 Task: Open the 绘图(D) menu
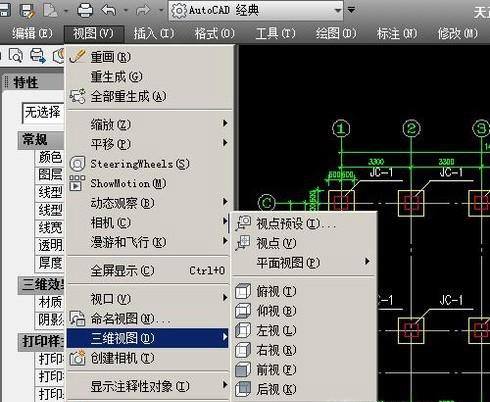click(x=336, y=34)
